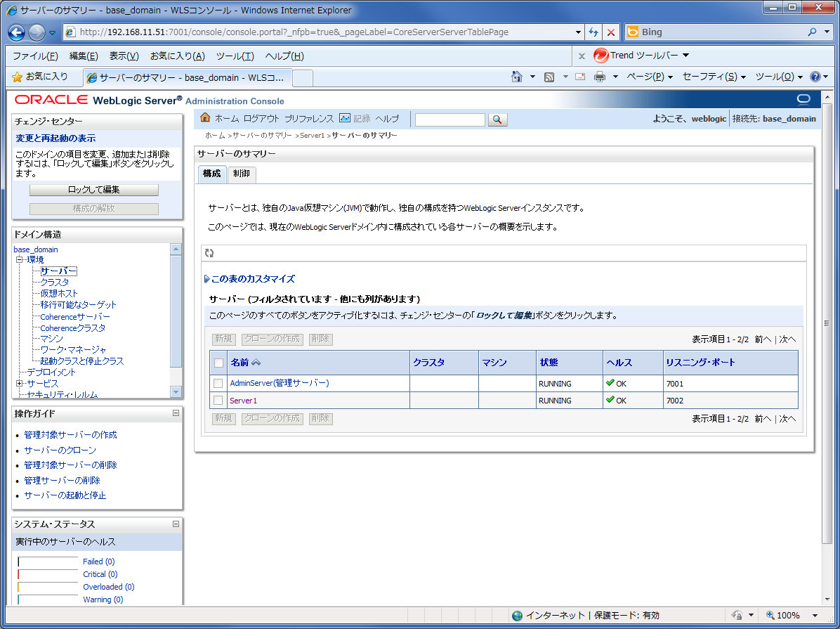Open the 編集(E) menu
The image size is (840, 629).
(84, 56)
